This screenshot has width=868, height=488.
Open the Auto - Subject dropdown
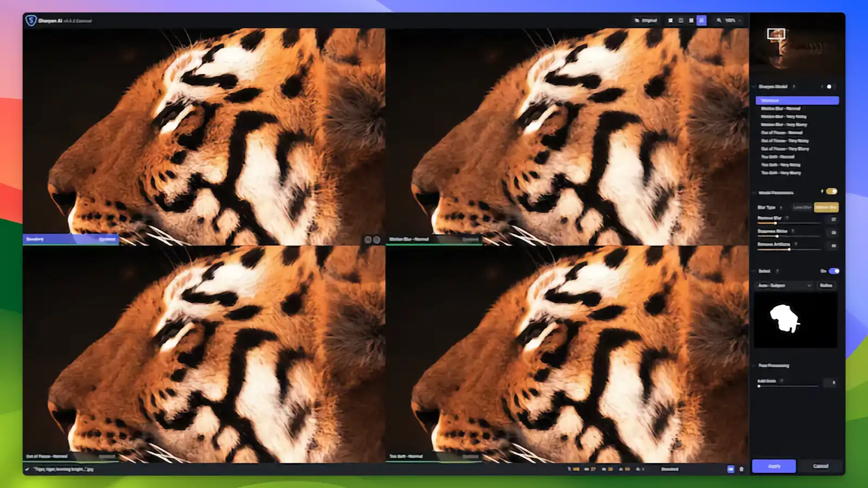tap(784, 285)
